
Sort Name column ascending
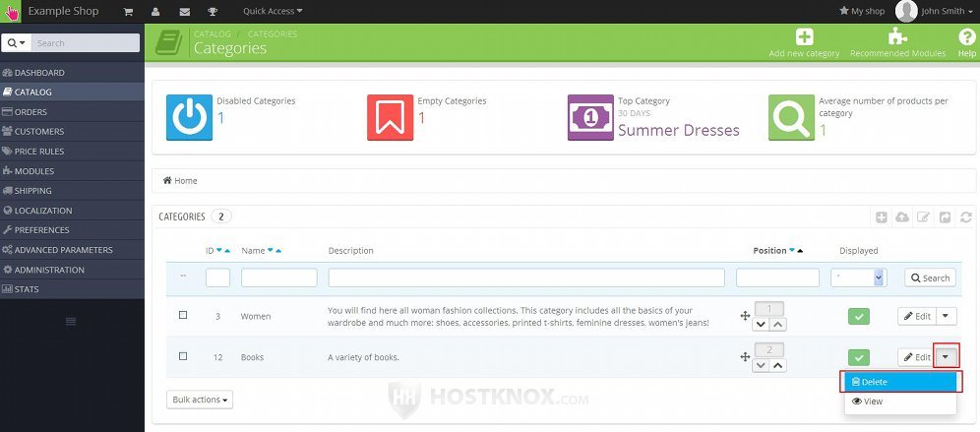click(278, 251)
